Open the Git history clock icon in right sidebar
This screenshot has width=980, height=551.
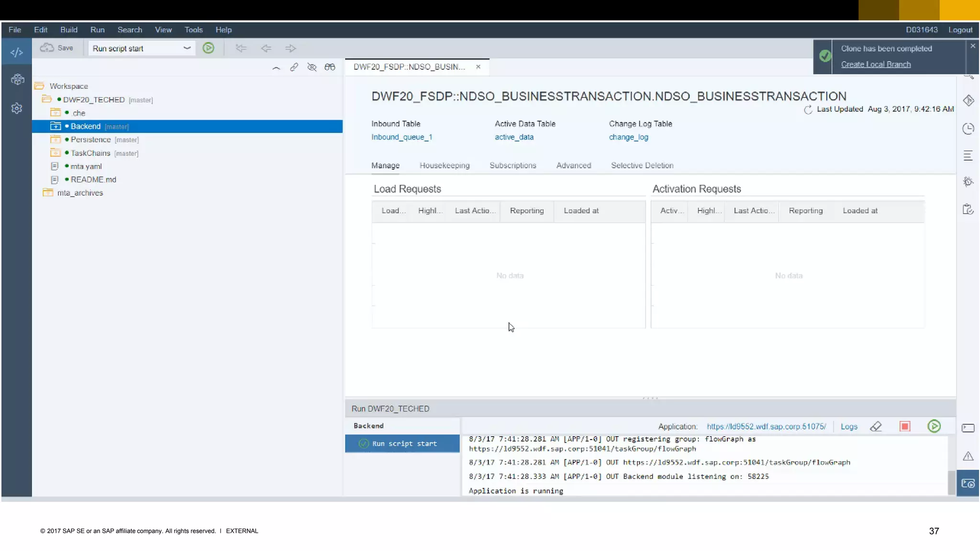[x=968, y=129]
